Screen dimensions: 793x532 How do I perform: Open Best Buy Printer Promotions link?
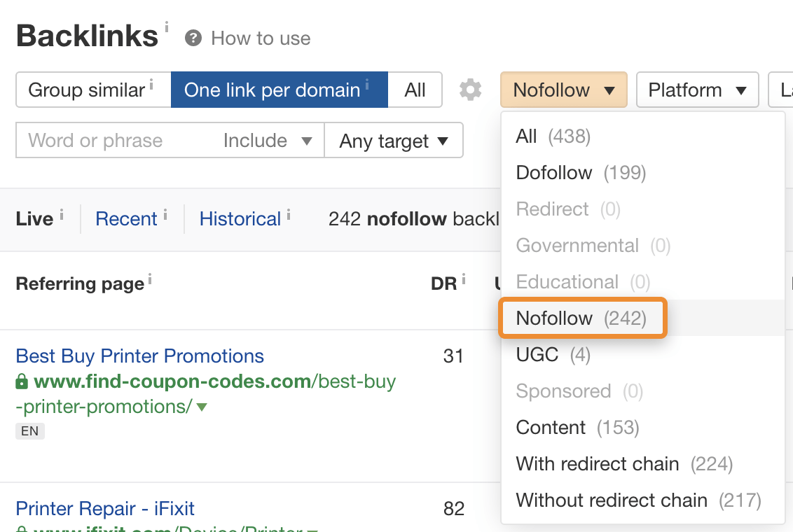[x=139, y=356]
